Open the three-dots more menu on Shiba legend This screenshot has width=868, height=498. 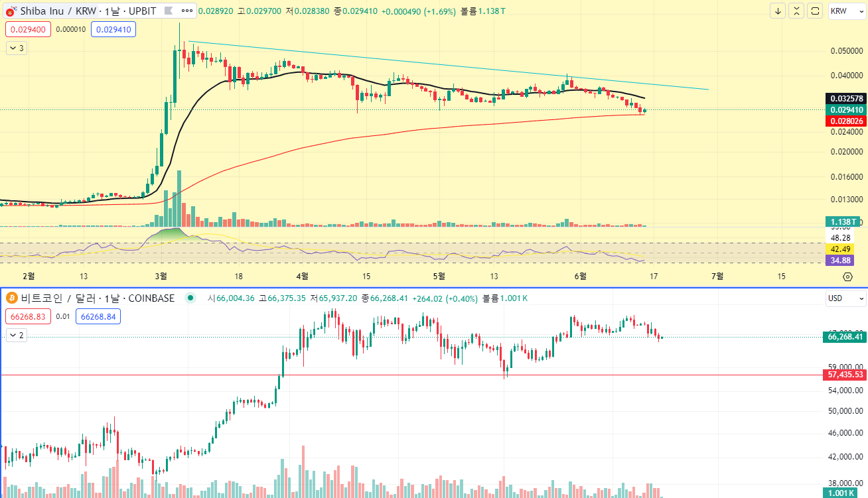pos(187,11)
